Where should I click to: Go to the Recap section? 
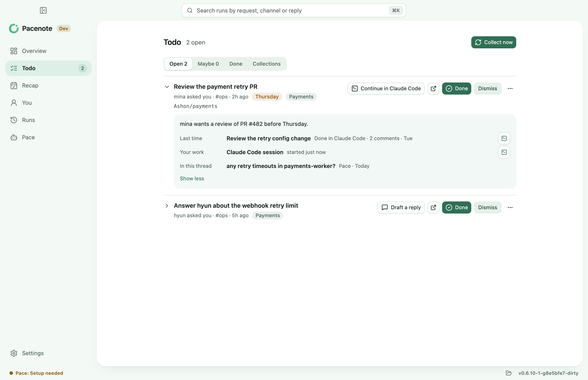pyautogui.click(x=48, y=85)
